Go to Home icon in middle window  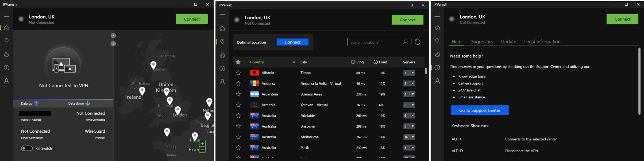[222, 29]
